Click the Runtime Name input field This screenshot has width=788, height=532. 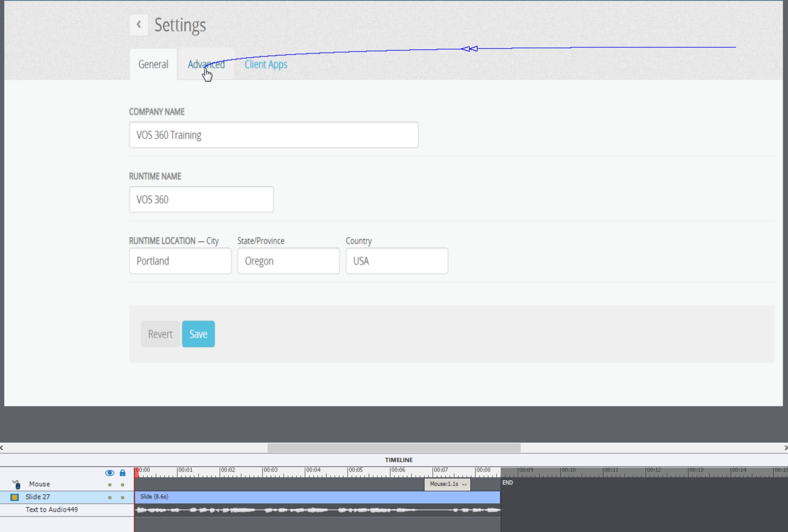click(201, 199)
